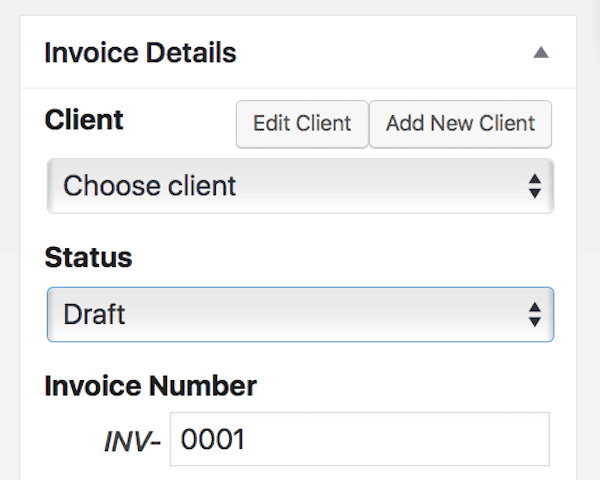Screen dimensions: 600x480
Task: Select the Draft text in Status box
Action: point(94,314)
